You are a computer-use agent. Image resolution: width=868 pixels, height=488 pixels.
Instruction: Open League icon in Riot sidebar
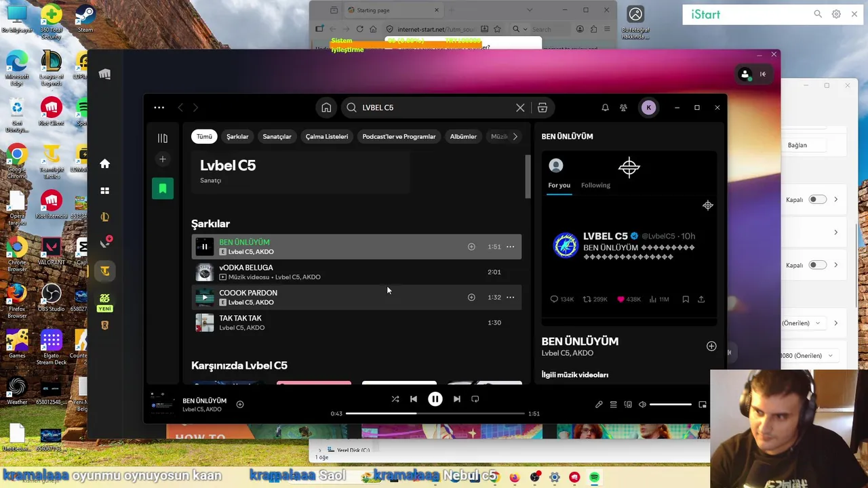[105, 217]
